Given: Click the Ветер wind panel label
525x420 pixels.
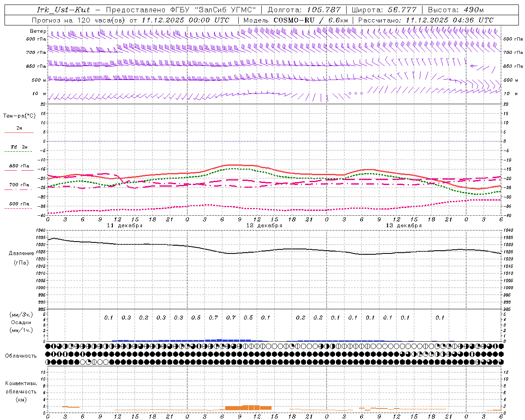Looking at the screenshot, I should [x=38, y=31].
